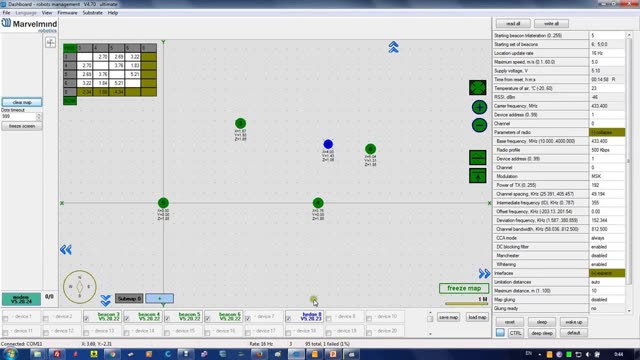Image resolution: width=640 pixels, height=360 pixels.
Task: Click the clear map button
Action: [x=22, y=102]
